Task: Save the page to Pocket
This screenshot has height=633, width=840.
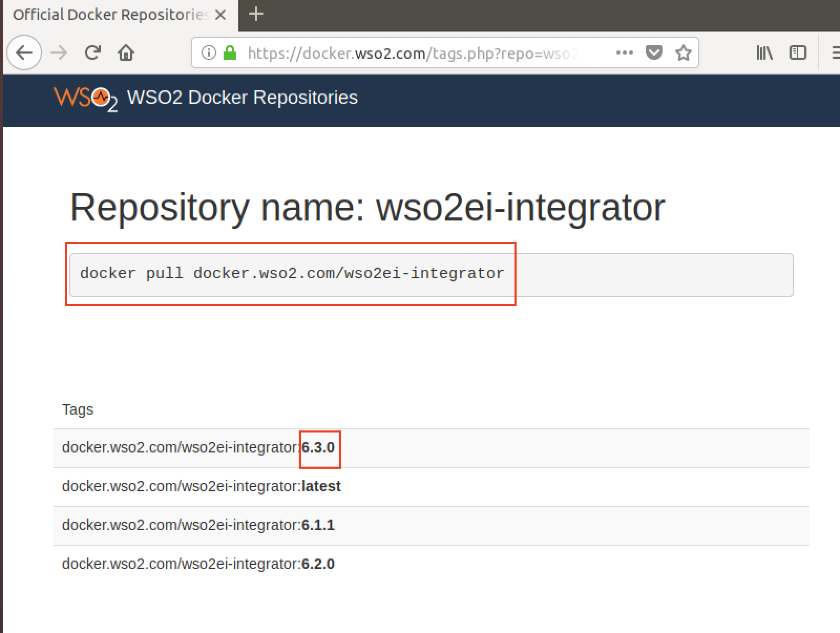Action: point(654,52)
